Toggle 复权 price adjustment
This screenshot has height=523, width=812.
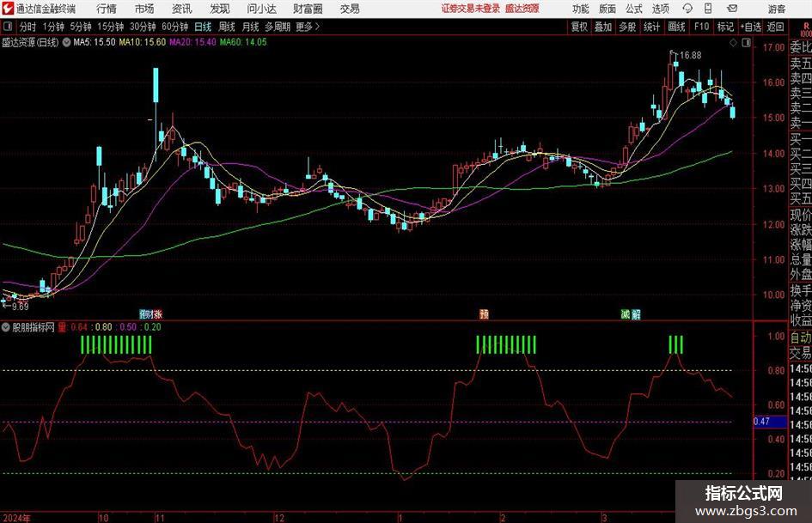(x=579, y=27)
